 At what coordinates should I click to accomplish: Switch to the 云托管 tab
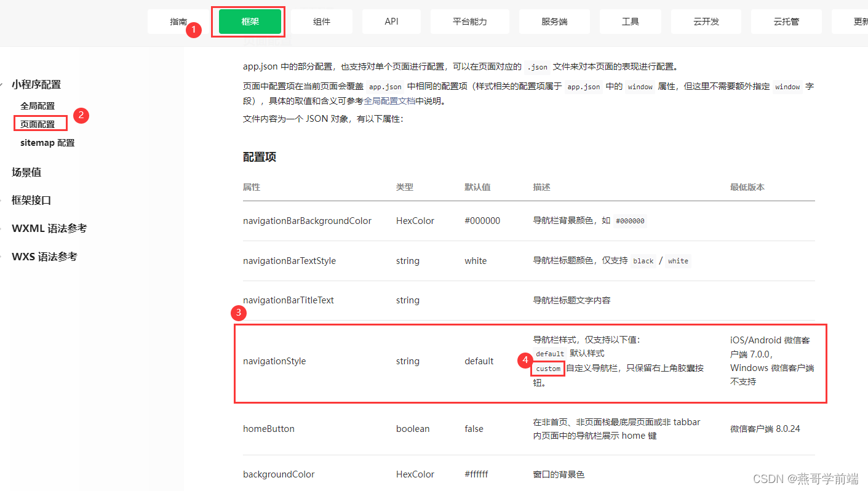(x=786, y=22)
